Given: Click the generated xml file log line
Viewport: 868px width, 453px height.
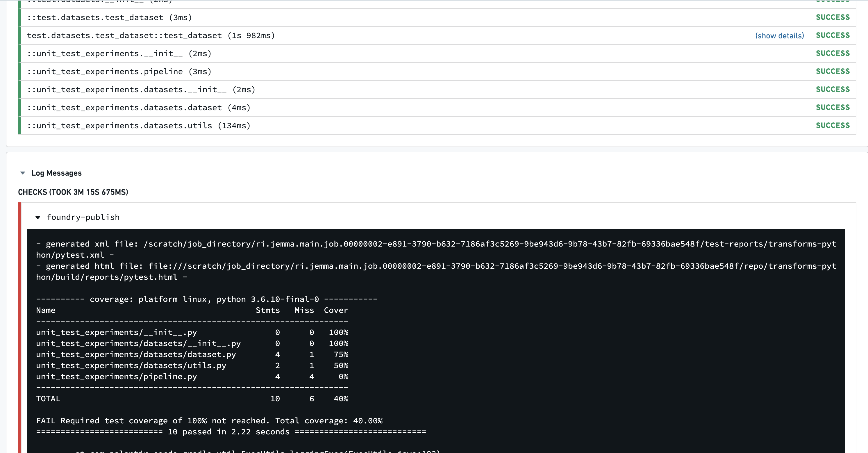Looking at the screenshot, I should click(x=436, y=249).
